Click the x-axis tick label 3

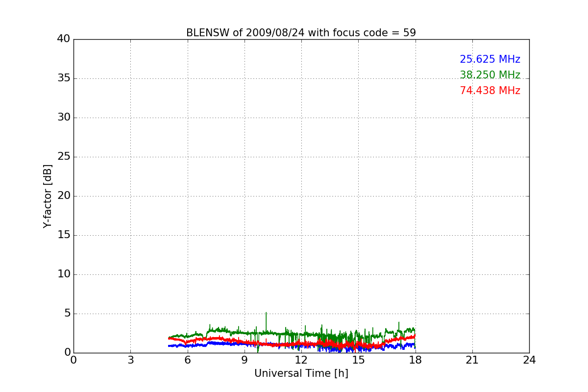[130, 360]
